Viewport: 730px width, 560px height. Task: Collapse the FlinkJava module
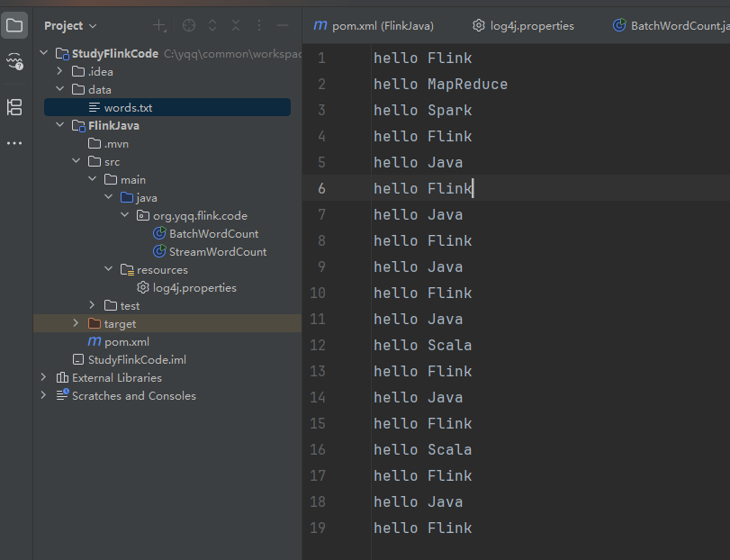(x=59, y=125)
